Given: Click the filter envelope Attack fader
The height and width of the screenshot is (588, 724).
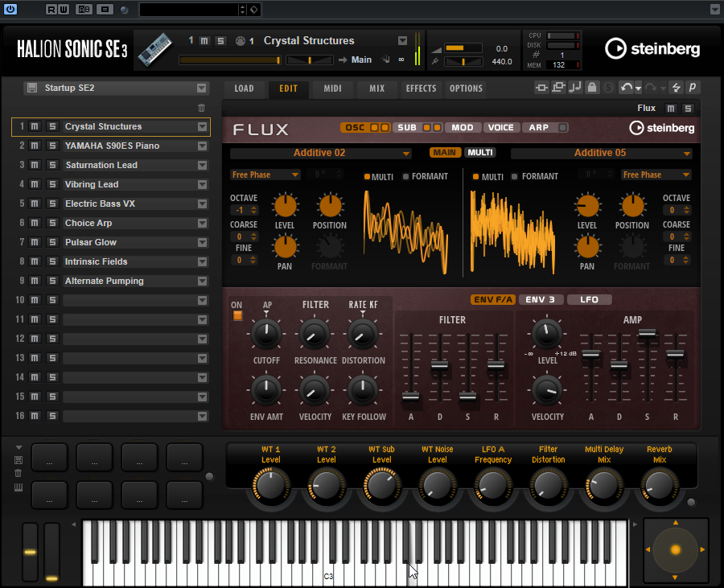Looking at the screenshot, I should point(410,397).
